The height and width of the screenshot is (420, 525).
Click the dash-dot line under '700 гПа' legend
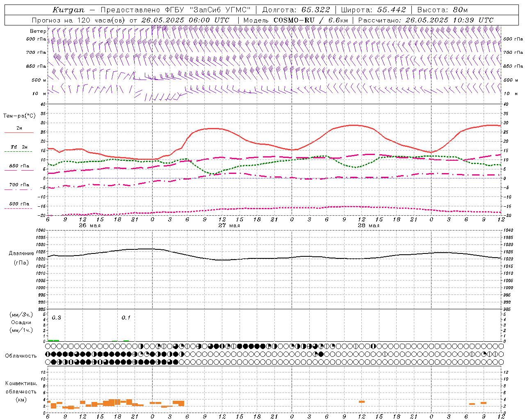(x=18, y=189)
